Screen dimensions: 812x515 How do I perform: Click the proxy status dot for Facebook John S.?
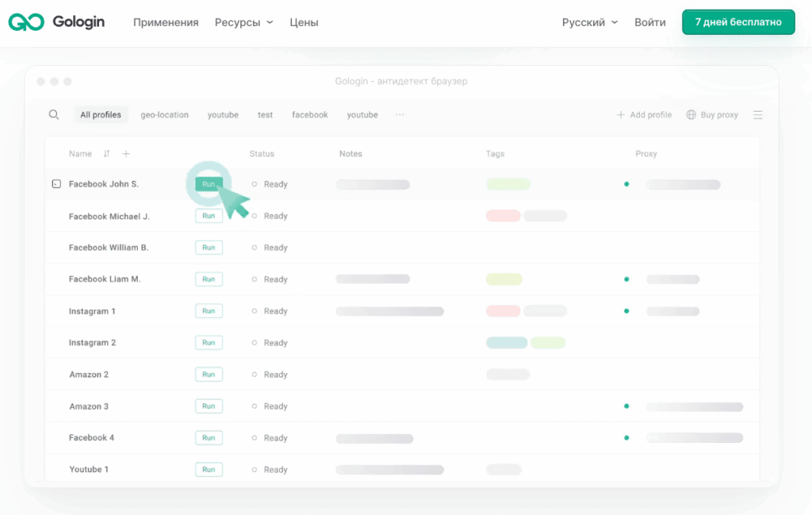pos(626,184)
